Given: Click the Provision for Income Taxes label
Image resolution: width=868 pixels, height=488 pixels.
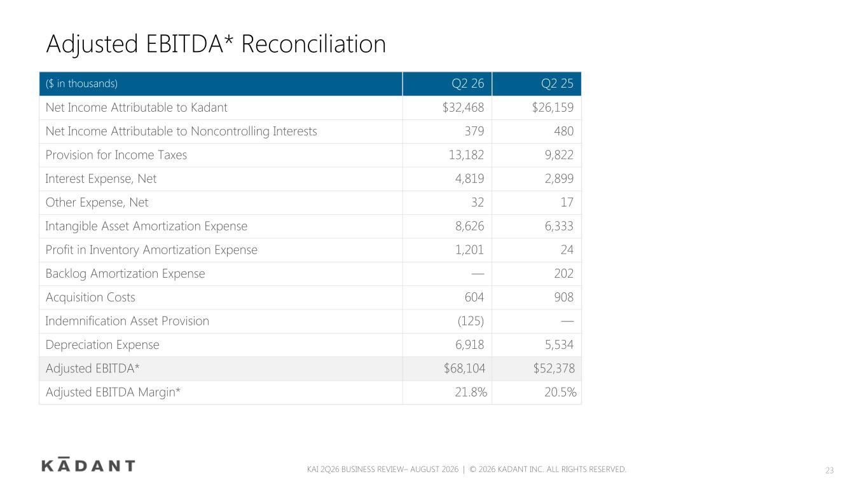Looking at the screenshot, I should (x=116, y=155).
